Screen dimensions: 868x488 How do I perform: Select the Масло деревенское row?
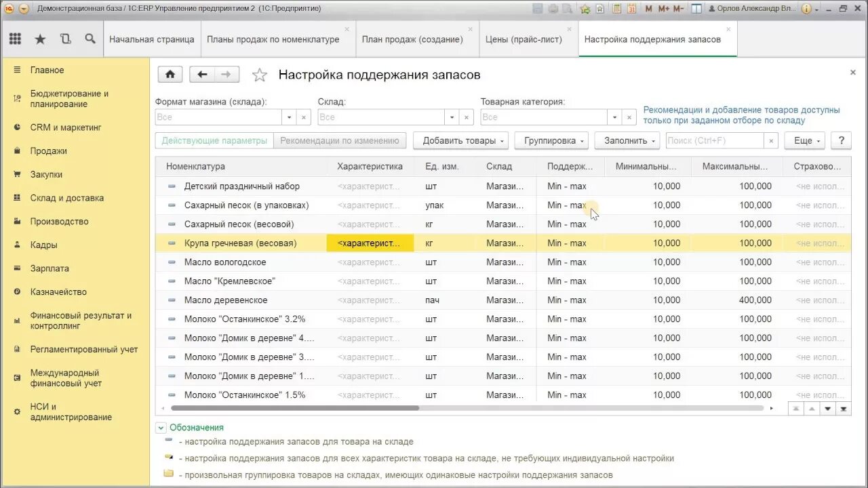click(x=503, y=300)
